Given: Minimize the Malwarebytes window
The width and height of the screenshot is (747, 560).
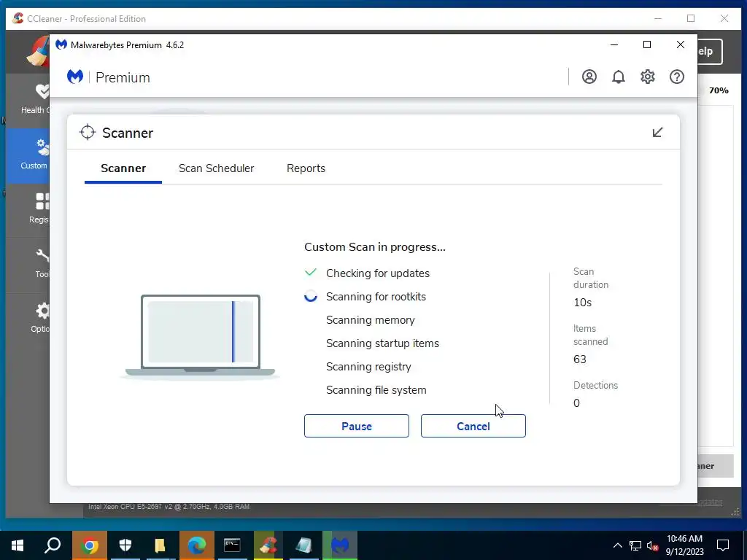Looking at the screenshot, I should pyautogui.click(x=614, y=44).
